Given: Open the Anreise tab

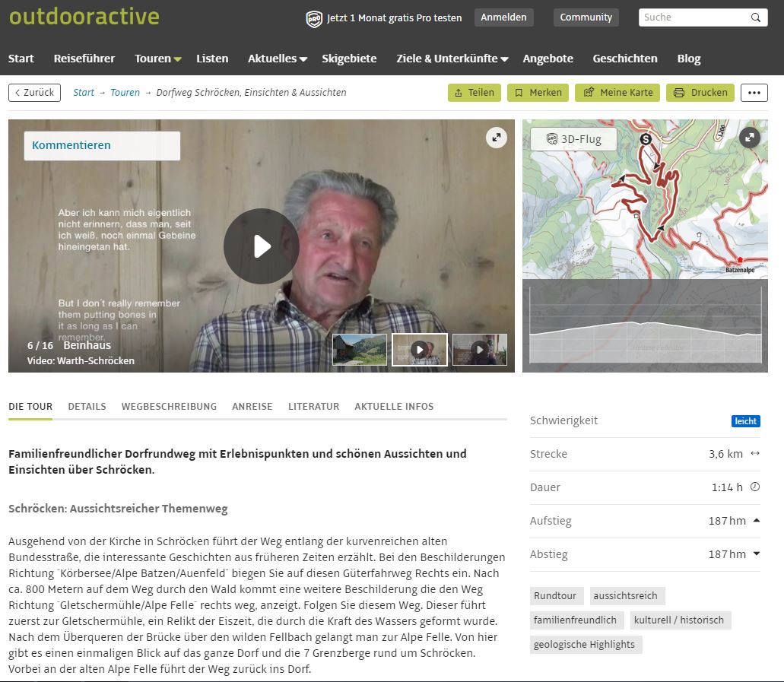Looking at the screenshot, I should click(x=252, y=407).
